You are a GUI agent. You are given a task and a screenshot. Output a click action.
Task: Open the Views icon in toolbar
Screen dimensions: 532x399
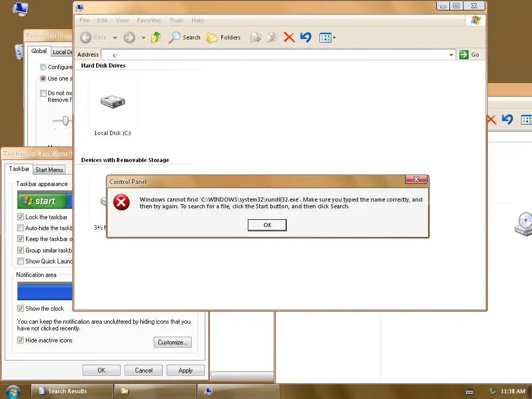click(325, 37)
